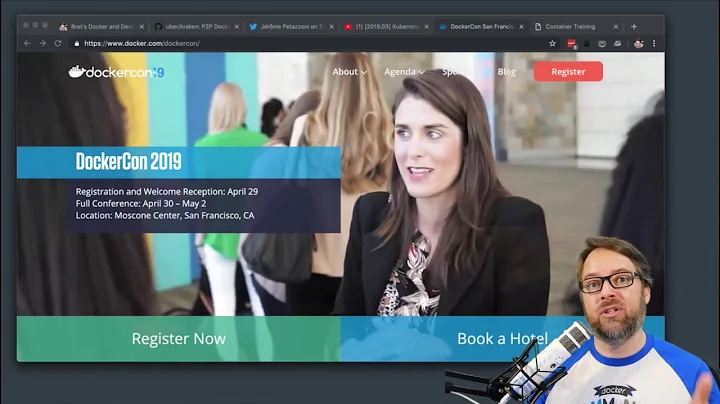Click the padlock site security icon
720x404 pixels.
(x=77, y=44)
